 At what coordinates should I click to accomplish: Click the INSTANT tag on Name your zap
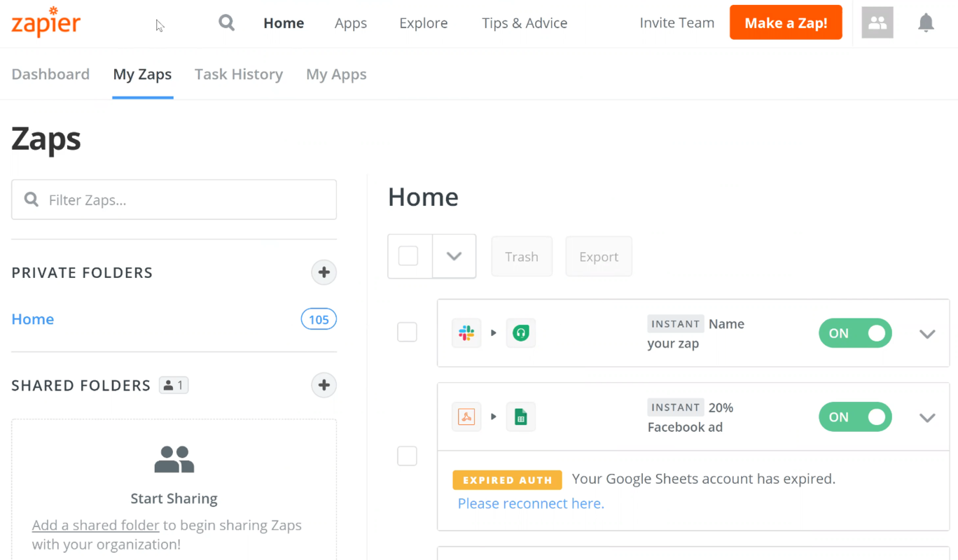pos(676,323)
